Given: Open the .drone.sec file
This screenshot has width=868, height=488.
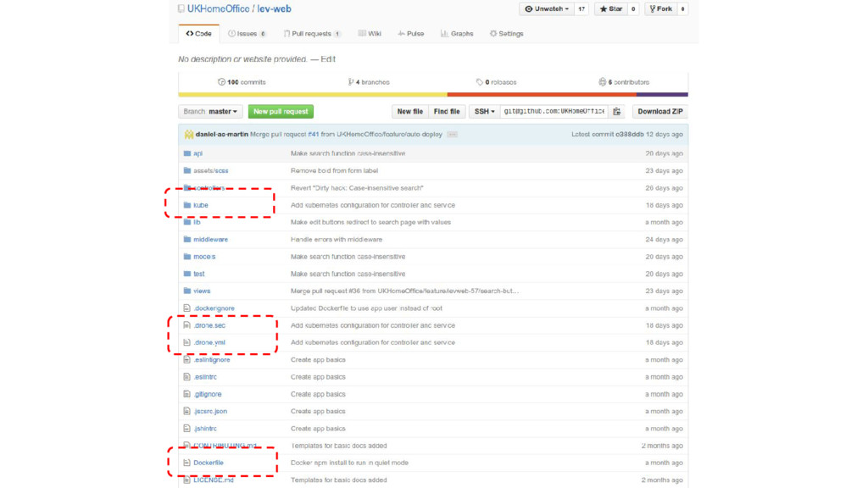Looking at the screenshot, I should [x=209, y=325].
